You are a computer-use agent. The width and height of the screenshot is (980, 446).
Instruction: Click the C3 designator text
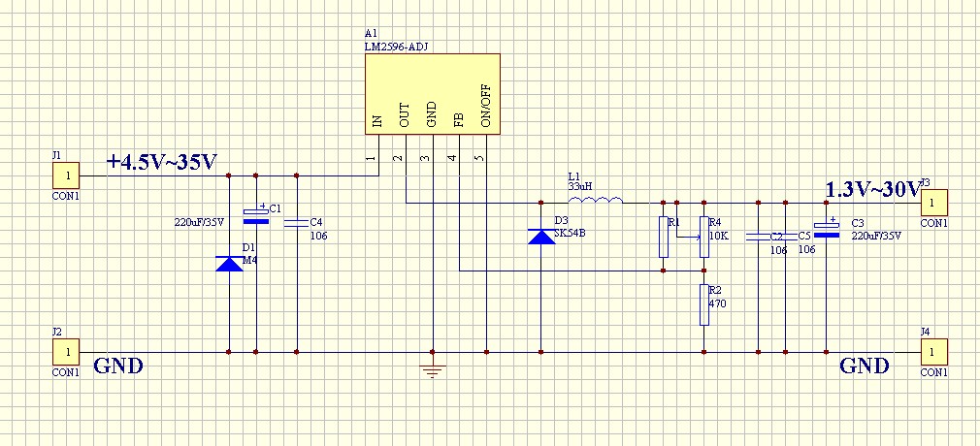tap(858, 222)
